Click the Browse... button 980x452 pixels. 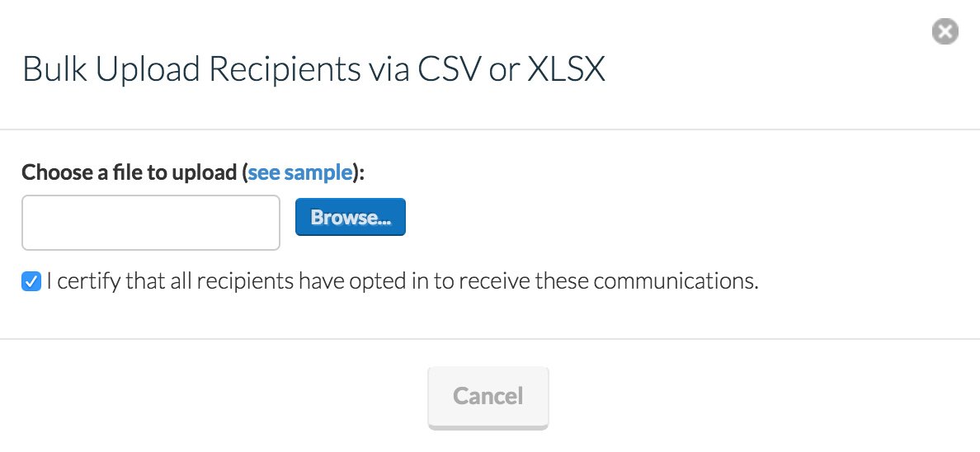350,217
